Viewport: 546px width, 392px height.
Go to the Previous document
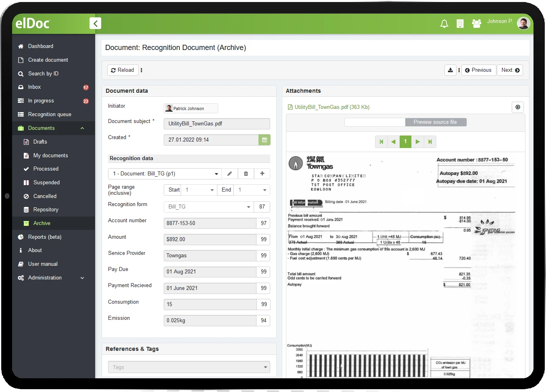point(479,70)
